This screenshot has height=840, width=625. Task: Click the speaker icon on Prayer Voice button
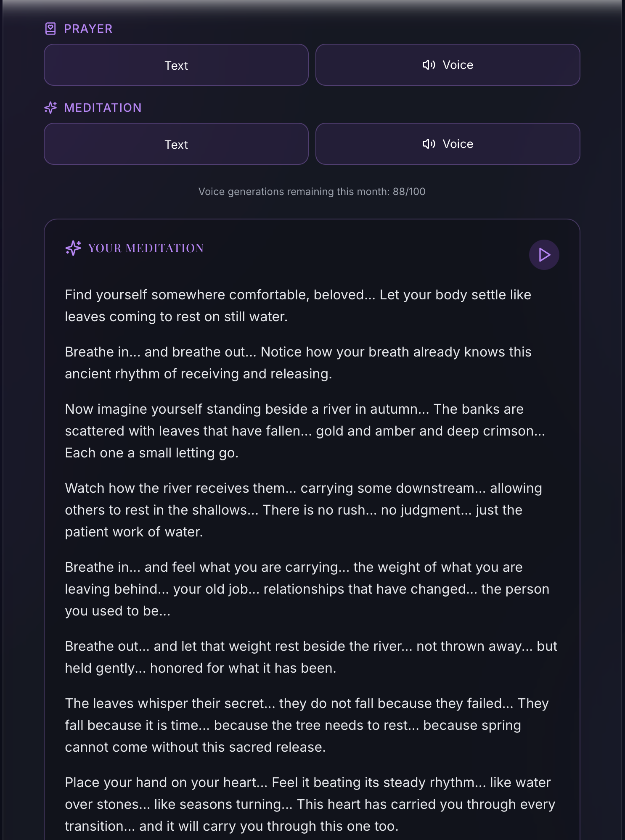429,65
